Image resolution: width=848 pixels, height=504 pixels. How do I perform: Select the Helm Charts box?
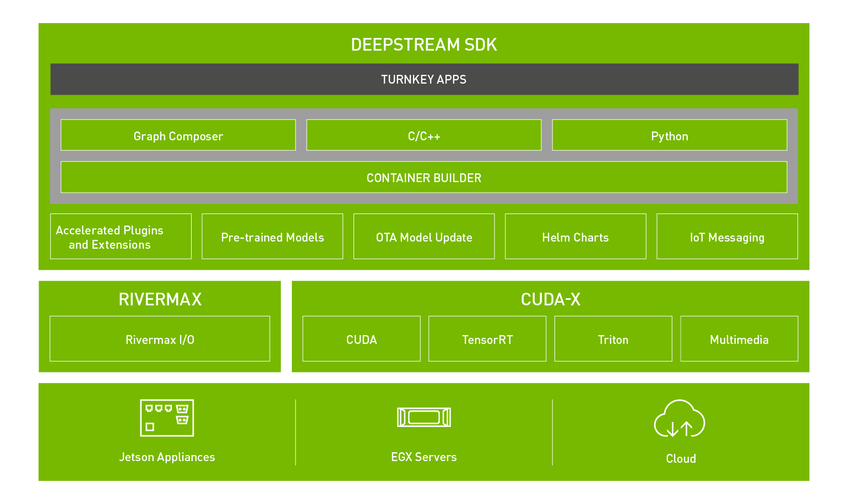(575, 237)
